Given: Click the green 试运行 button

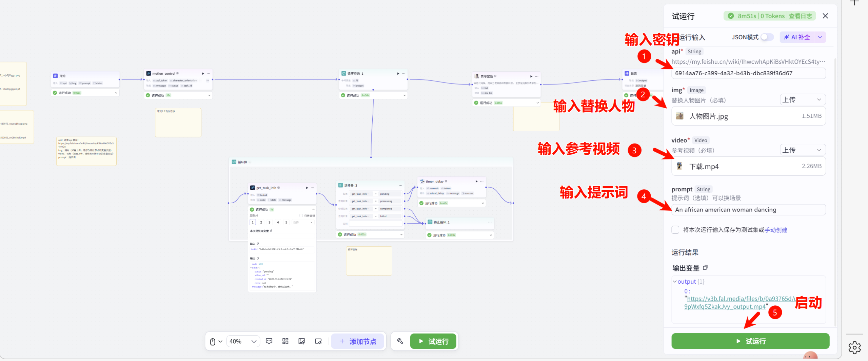Looking at the screenshot, I should pos(750,341).
